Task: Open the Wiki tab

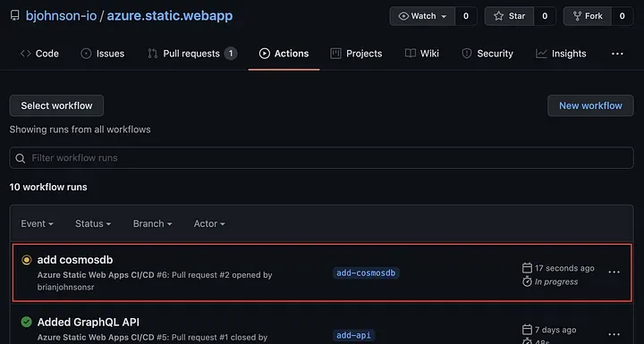Action: [x=422, y=54]
